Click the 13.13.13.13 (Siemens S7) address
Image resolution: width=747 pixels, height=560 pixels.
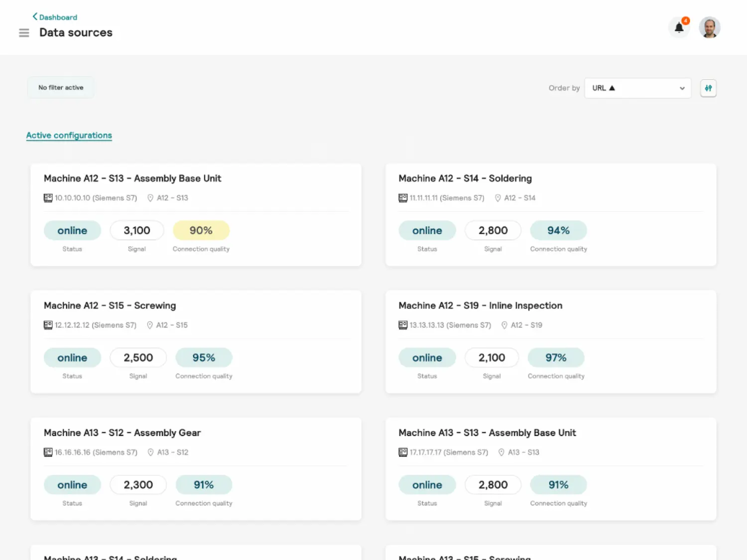450,325
